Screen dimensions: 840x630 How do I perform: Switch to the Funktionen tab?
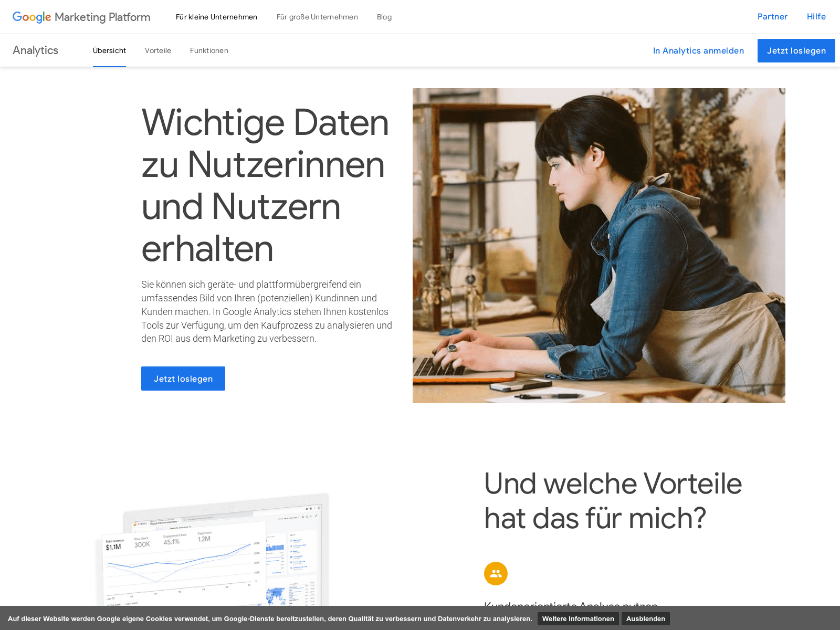pyautogui.click(x=209, y=50)
